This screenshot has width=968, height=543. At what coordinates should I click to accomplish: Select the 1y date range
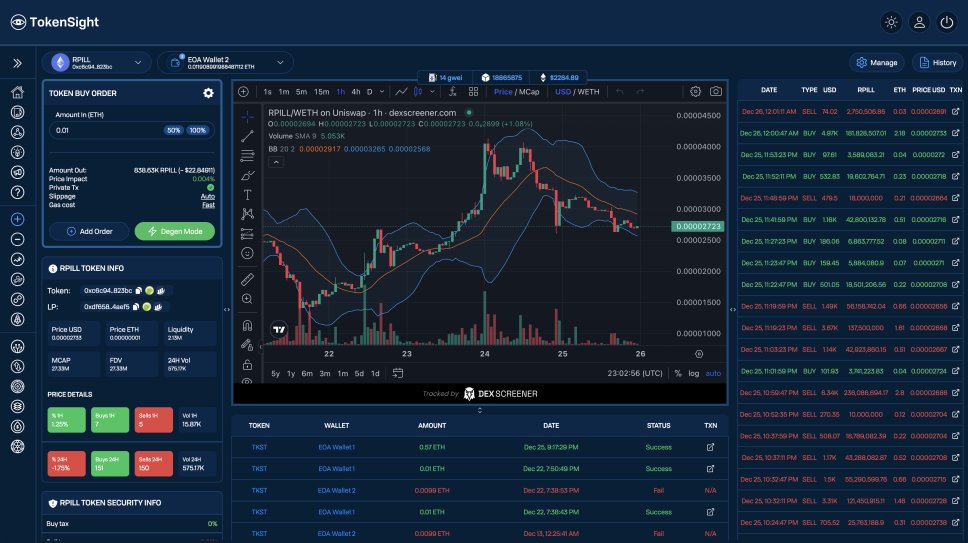291,373
